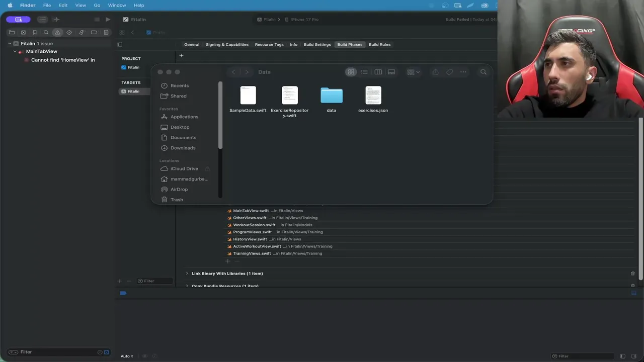Image resolution: width=644 pixels, height=362 pixels.
Task: Click the Finder Share icon
Action: tap(436, 72)
